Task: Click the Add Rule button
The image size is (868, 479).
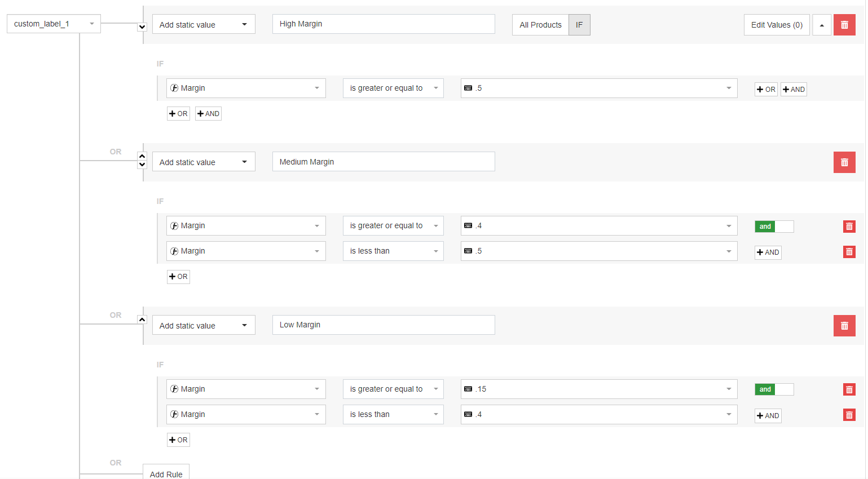Action: coord(166,473)
